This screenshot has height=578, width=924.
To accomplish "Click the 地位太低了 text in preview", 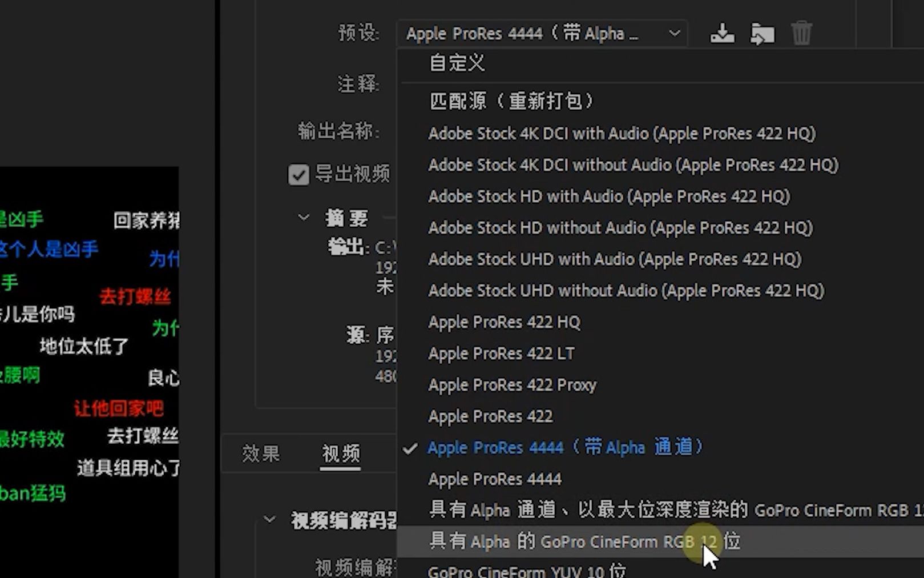I will tap(84, 346).
